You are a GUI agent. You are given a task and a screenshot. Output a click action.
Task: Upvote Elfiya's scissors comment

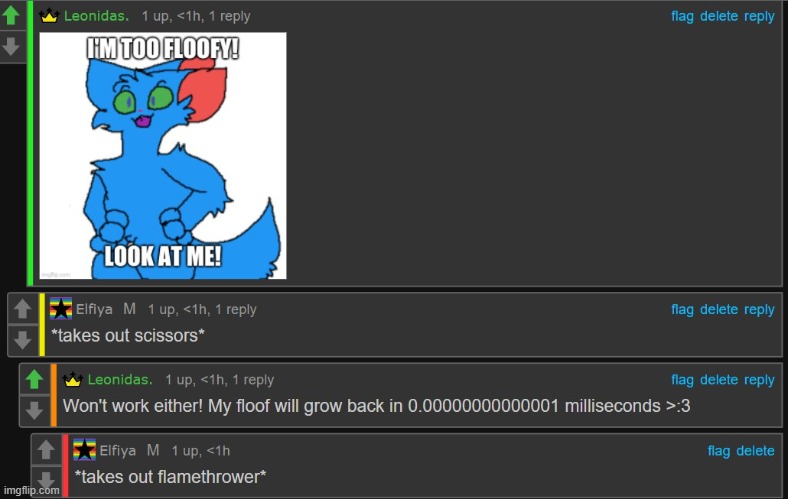tap(22, 309)
